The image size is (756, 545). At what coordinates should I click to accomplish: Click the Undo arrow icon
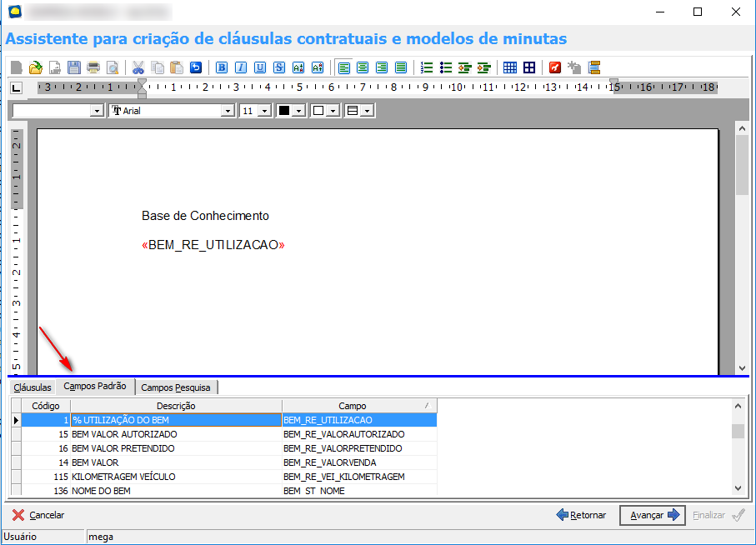tap(196, 67)
